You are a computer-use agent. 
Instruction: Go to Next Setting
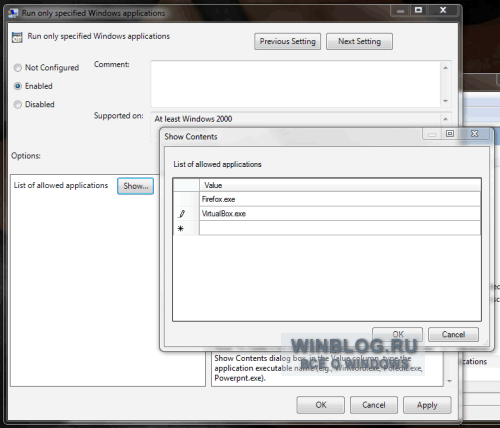coord(359,41)
